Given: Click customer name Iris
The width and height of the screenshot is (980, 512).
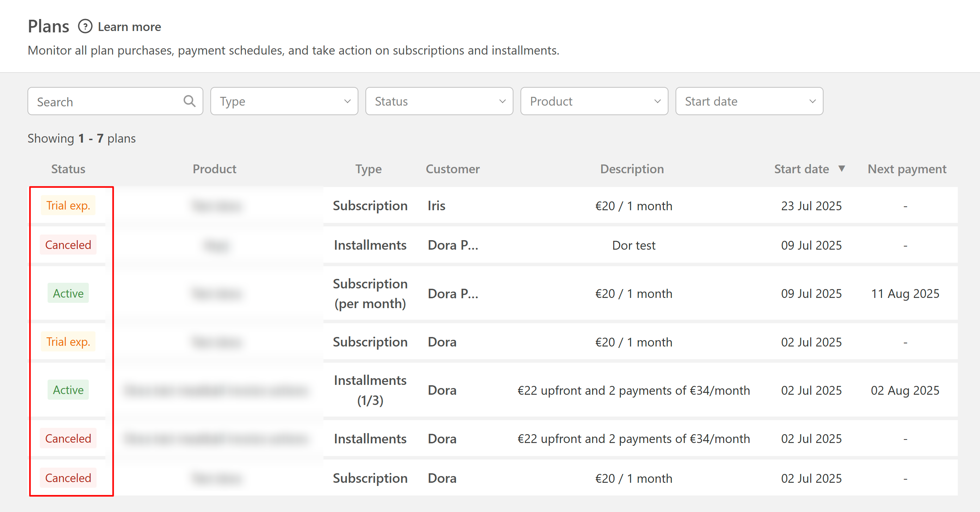Looking at the screenshot, I should [x=436, y=206].
